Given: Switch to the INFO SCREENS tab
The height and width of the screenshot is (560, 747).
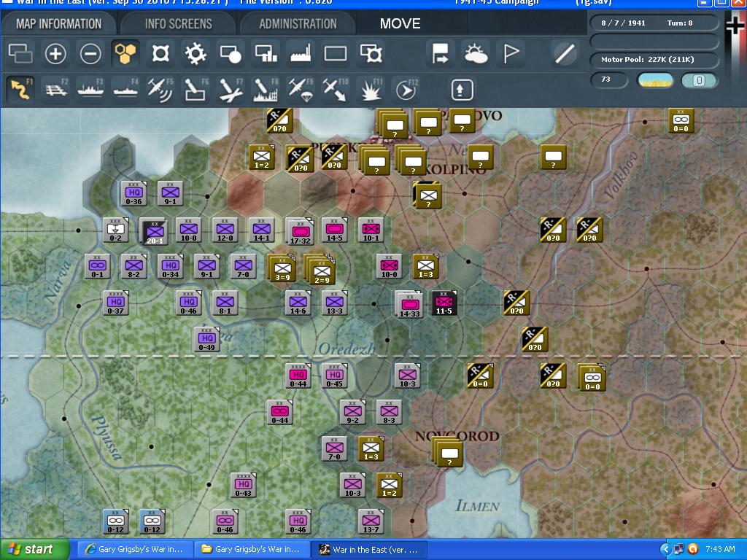Looking at the screenshot, I should click(178, 24).
